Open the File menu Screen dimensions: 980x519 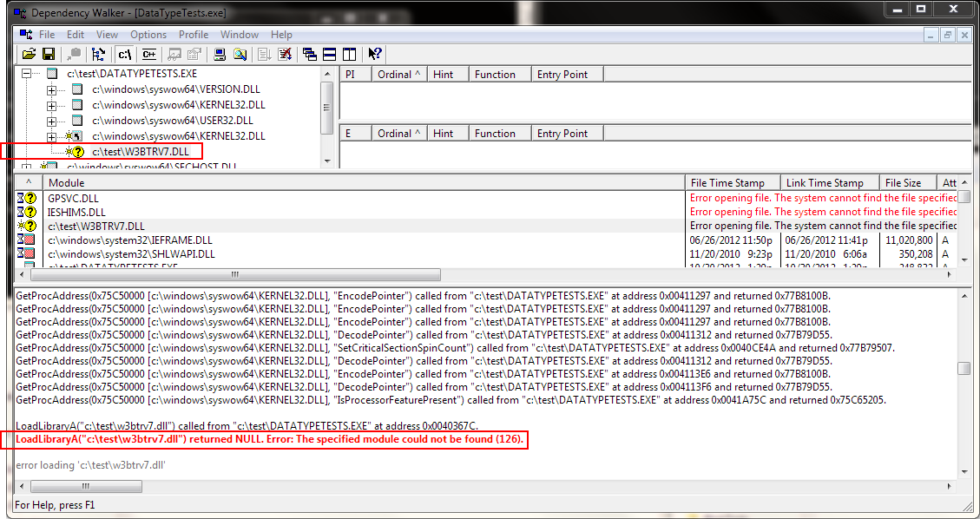click(x=47, y=35)
